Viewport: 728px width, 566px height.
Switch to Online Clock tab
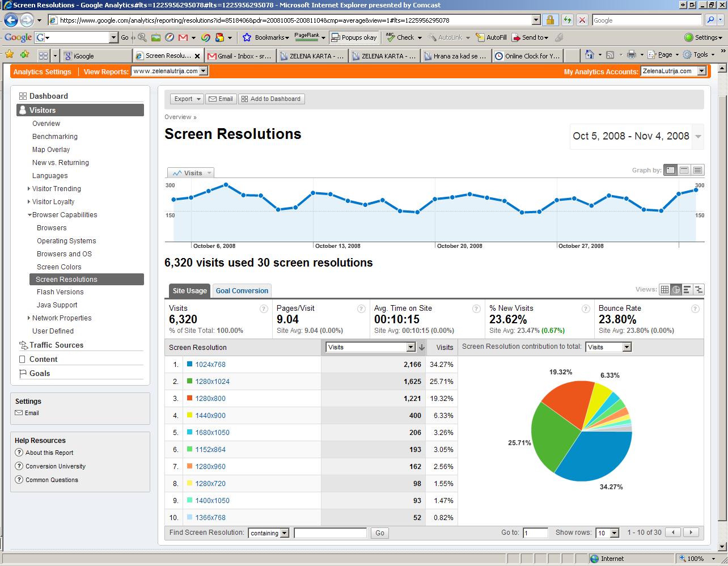[x=527, y=56]
